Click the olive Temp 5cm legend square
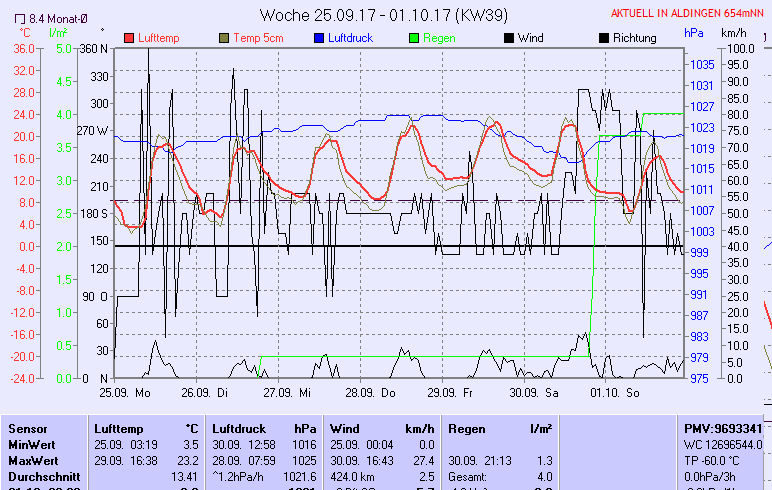Screen dimensions: 772x490 [223, 38]
